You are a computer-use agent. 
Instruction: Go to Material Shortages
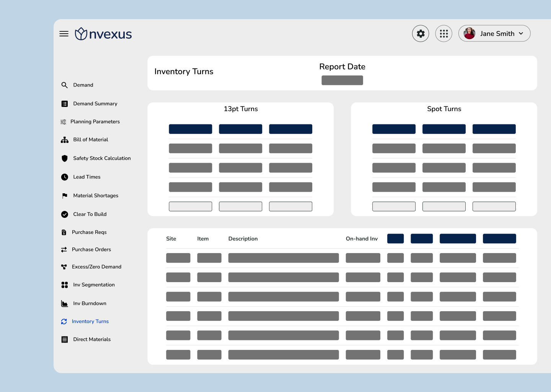96,196
